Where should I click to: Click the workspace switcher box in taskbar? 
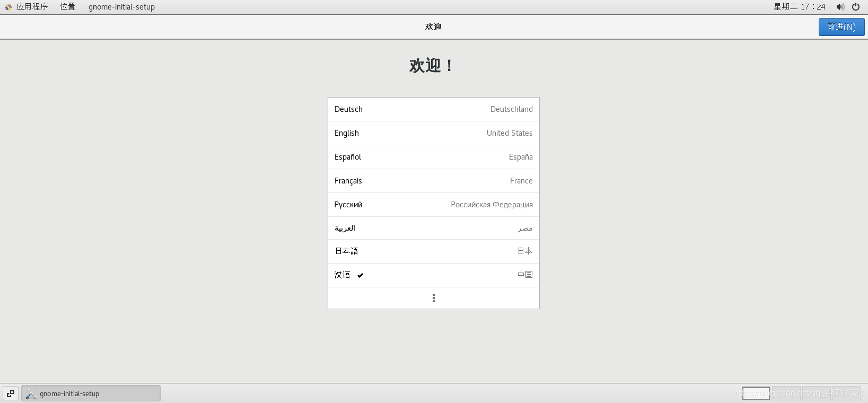tap(756, 393)
